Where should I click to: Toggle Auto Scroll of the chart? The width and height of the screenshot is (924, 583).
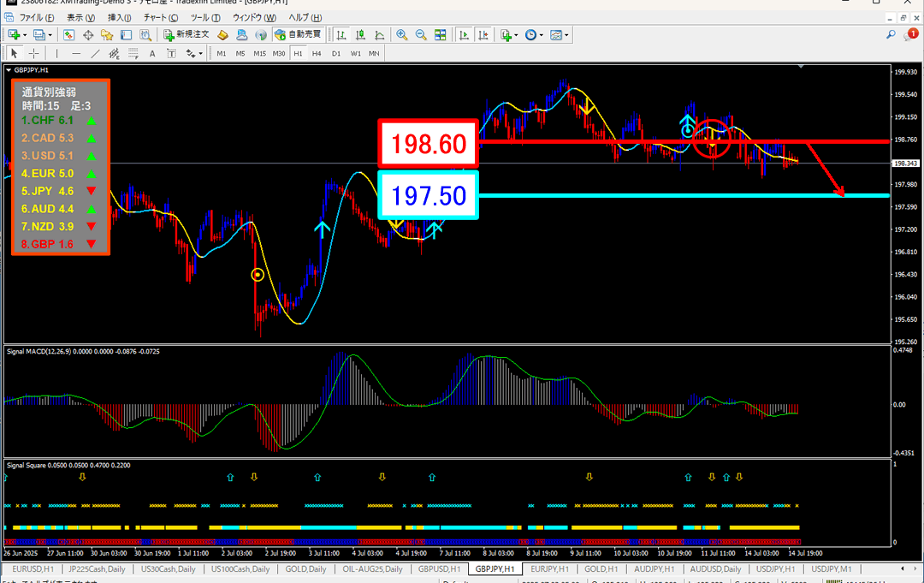(x=464, y=35)
